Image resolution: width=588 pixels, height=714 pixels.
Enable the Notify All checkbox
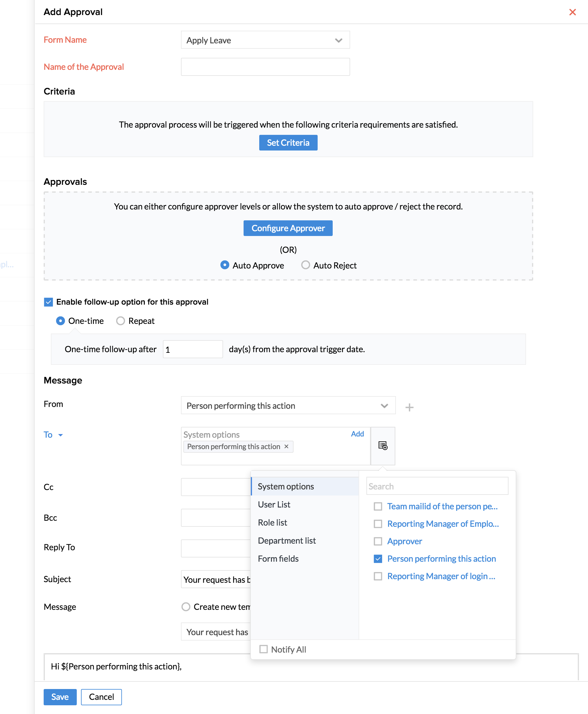coord(263,649)
